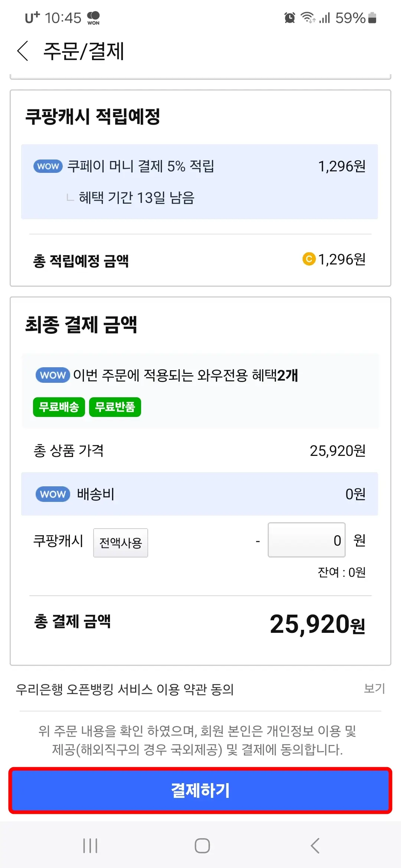The width and height of the screenshot is (401, 868).
Task: Tap the WOW badge beside 배송비
Action: 52,494
